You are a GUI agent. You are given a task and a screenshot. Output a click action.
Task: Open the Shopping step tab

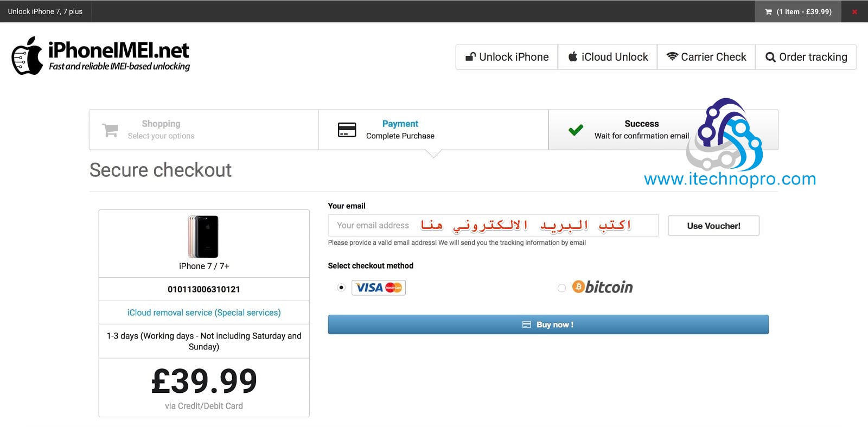(x=204, y=130)
